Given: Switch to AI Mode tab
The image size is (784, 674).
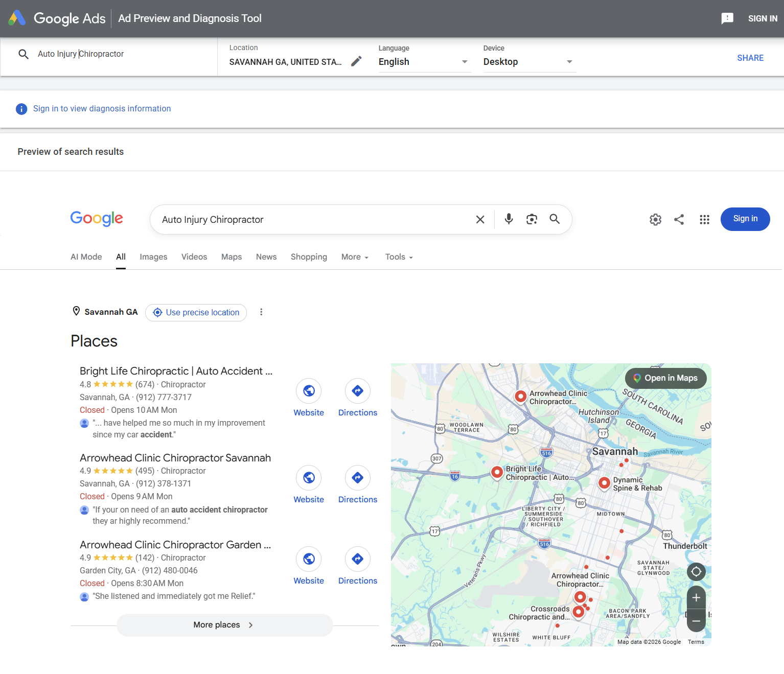Looking at the screenshot, I should [x=86, y=257].
